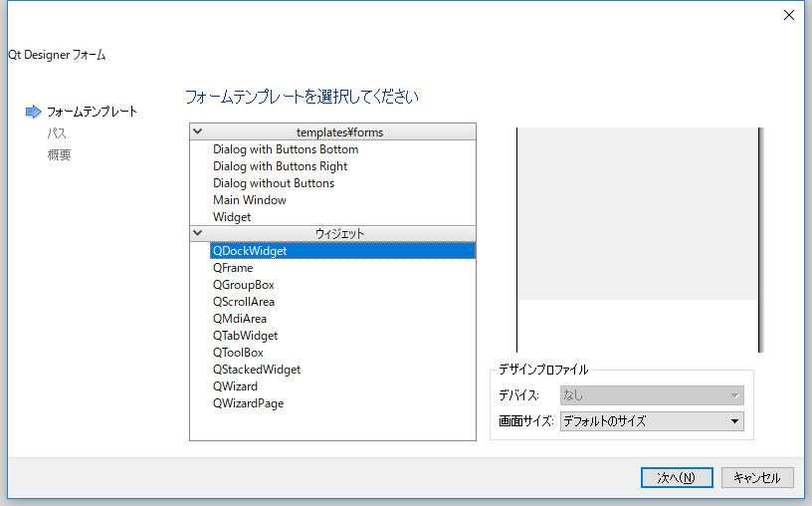
Task: Collapse the templates\forms tree section
Action: pos(197,131)
